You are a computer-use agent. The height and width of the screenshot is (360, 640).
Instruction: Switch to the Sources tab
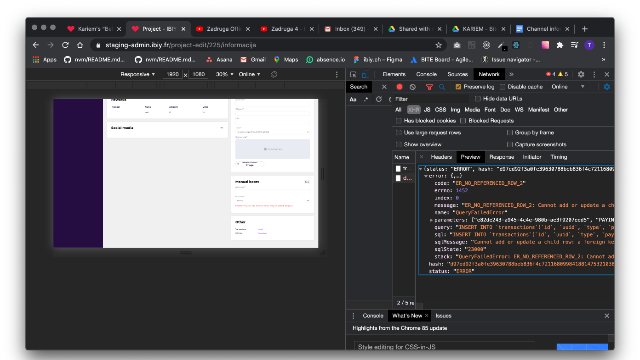pos(458,74)
